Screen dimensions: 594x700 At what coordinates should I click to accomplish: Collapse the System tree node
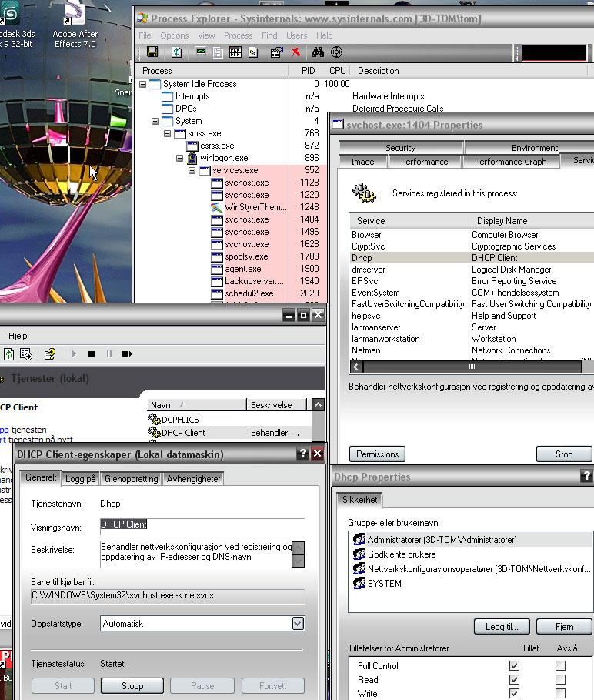(155, 121)
